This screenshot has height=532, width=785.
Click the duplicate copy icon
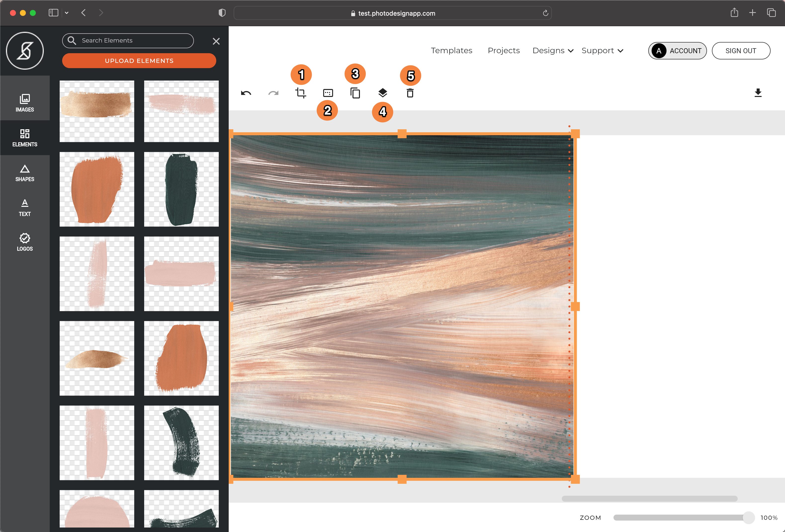pos(355,93)
